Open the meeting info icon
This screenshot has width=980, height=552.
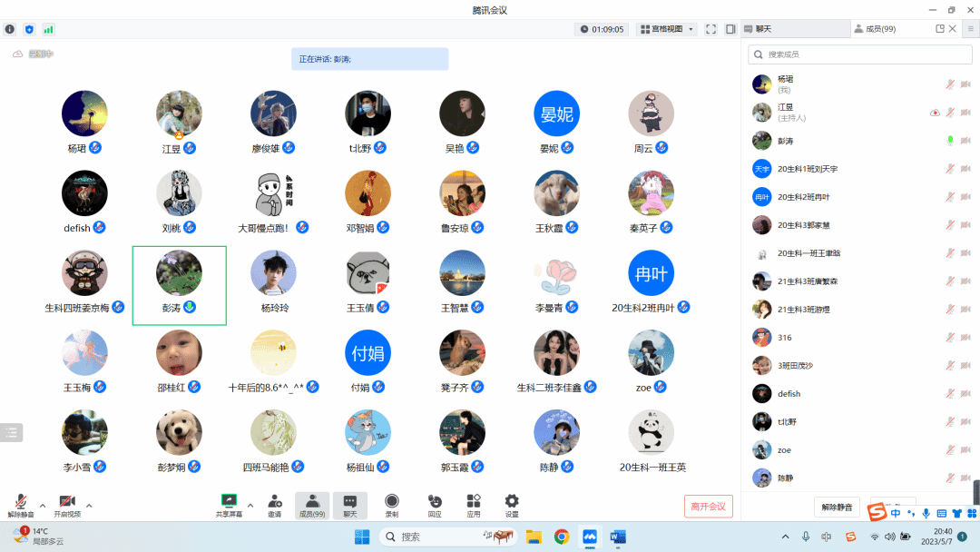pos(10,29)
